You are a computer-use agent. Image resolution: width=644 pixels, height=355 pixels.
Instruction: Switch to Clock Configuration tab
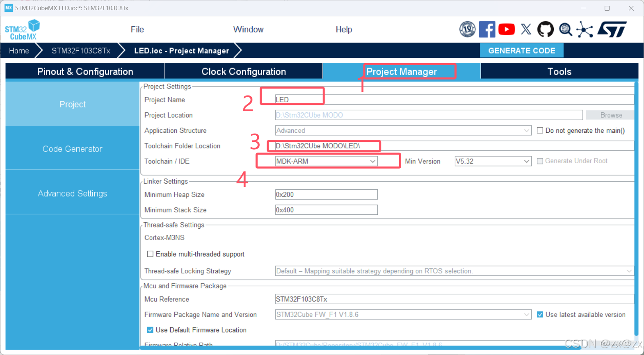click(x=244, y=71)
